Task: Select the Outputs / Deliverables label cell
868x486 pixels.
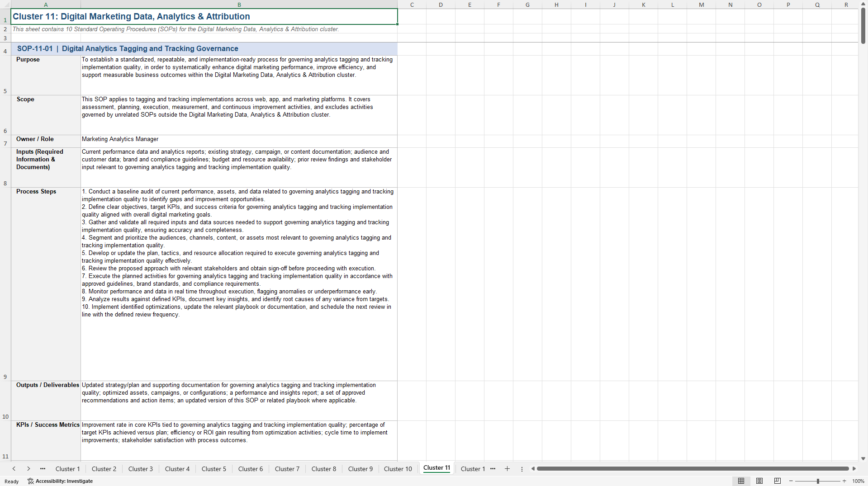Action: (46, 401)
